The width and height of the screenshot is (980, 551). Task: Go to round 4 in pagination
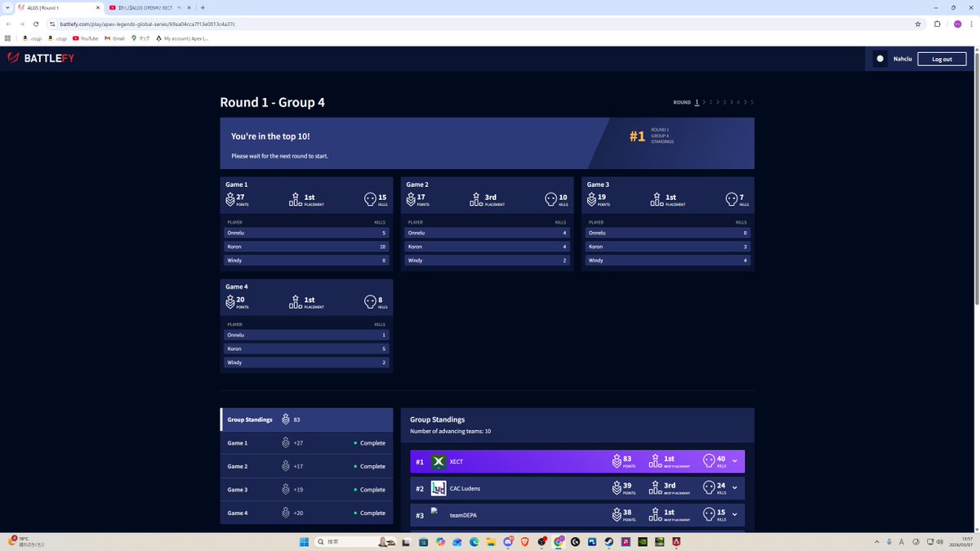[738, 102]
